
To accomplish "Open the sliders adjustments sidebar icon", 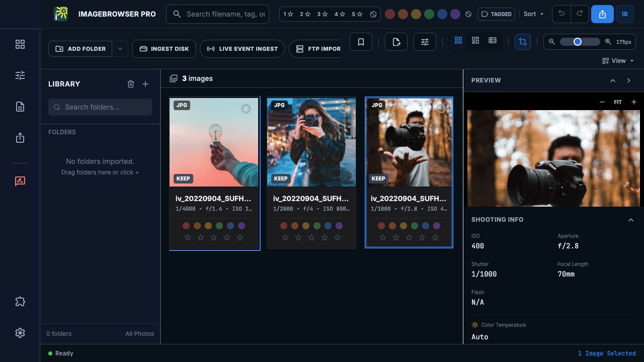I will coord(20,75).
